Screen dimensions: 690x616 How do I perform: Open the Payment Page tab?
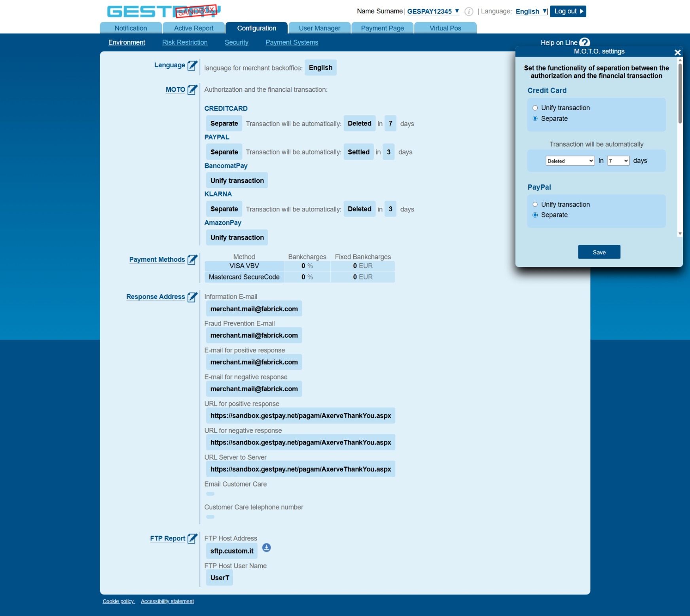pyautogui.click(x=382, y=28)
